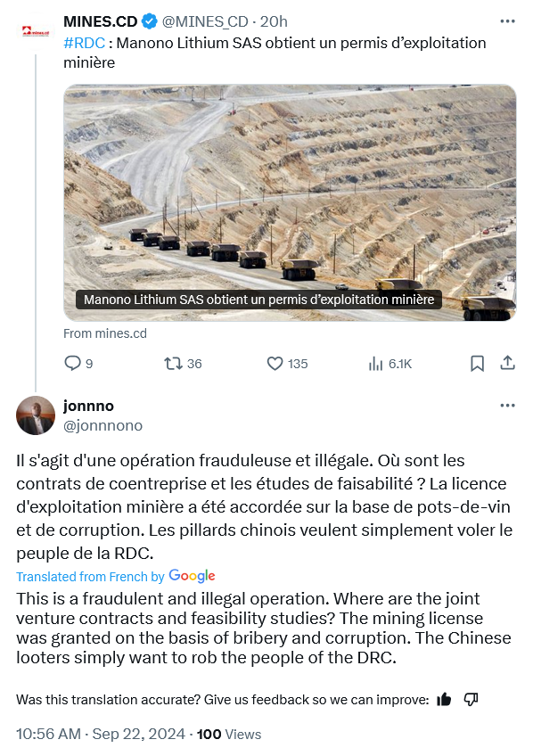
Task: View analytics icon showing 6.1K views
Action: [375, 364]
